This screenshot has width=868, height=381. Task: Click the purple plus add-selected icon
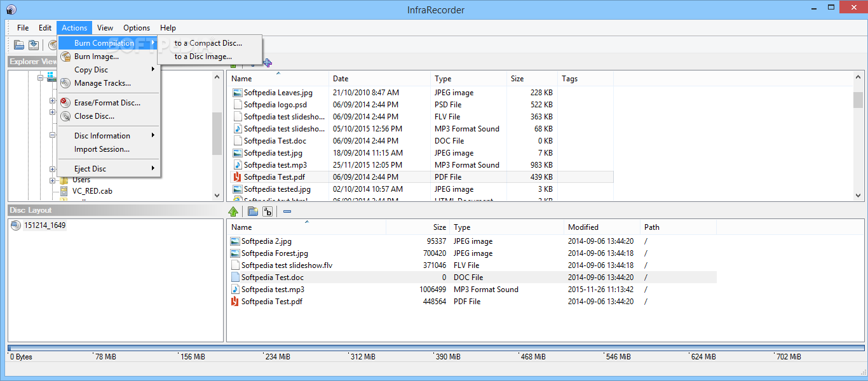[x=268, y=62]
